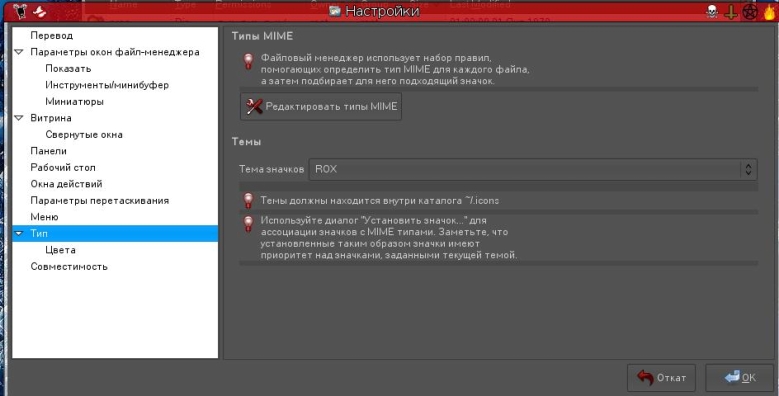
Task: Collapse the Витрина section triangle
Action: 19,118
